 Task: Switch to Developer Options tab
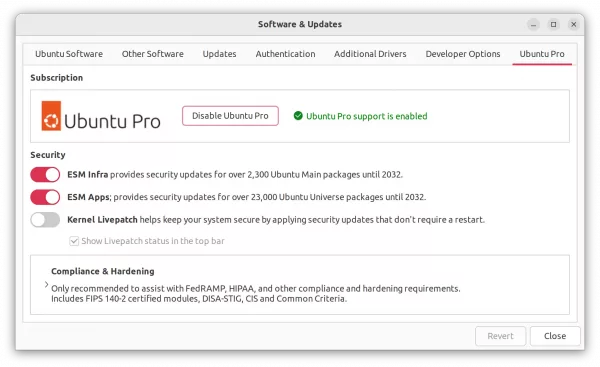[463, 54]
